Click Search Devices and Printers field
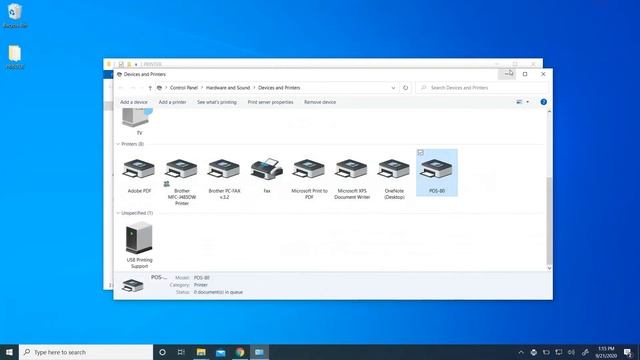 [482, 88]
